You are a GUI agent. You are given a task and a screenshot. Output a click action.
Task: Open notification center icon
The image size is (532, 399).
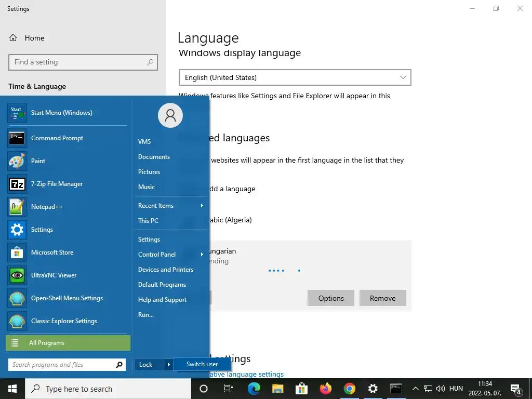point(516,390)
